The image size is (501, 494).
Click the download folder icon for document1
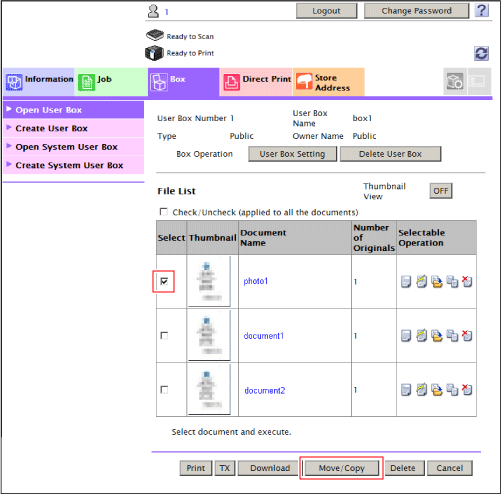pyautogui.click(x=437, y=336)
